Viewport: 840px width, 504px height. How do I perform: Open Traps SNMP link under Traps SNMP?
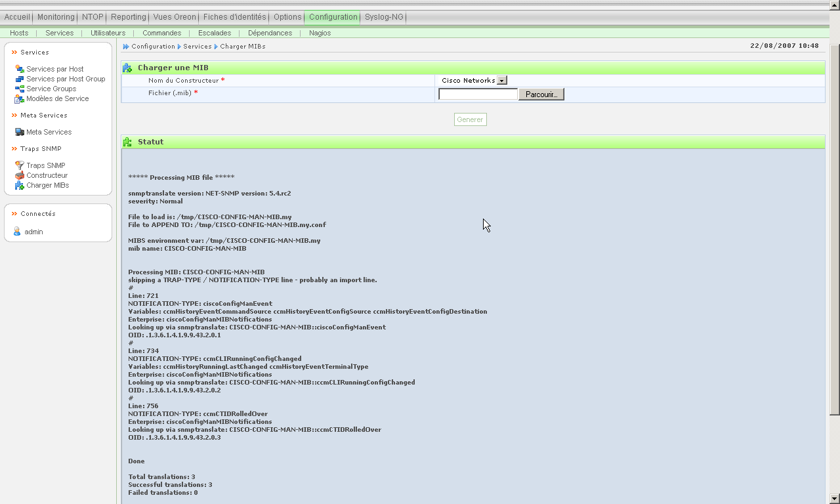[46, 165]
